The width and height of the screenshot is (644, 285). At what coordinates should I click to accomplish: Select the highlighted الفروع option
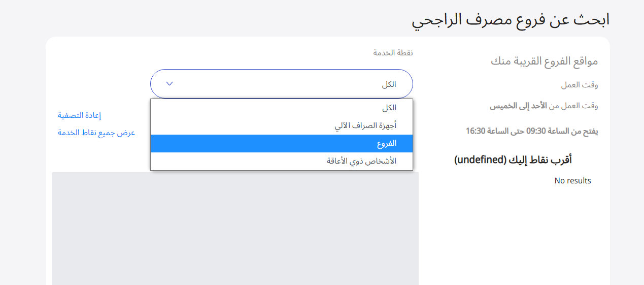tap(282, 143)
